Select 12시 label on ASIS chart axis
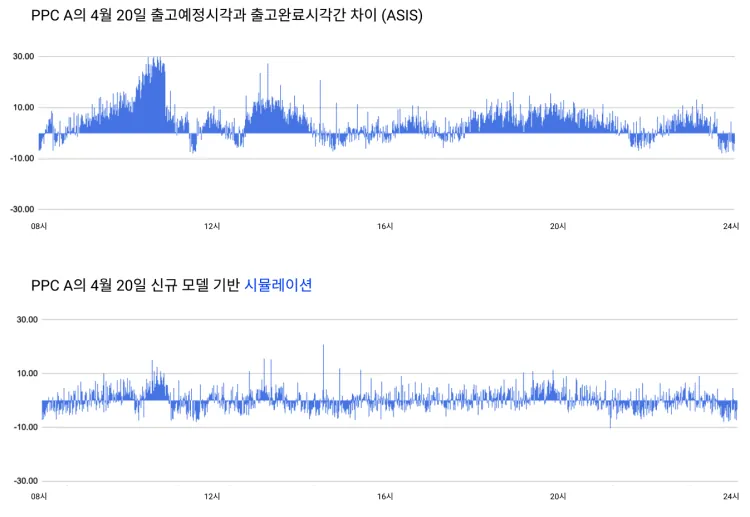The image size is (750, 517). pyautogui.click(x=212, y=227)
